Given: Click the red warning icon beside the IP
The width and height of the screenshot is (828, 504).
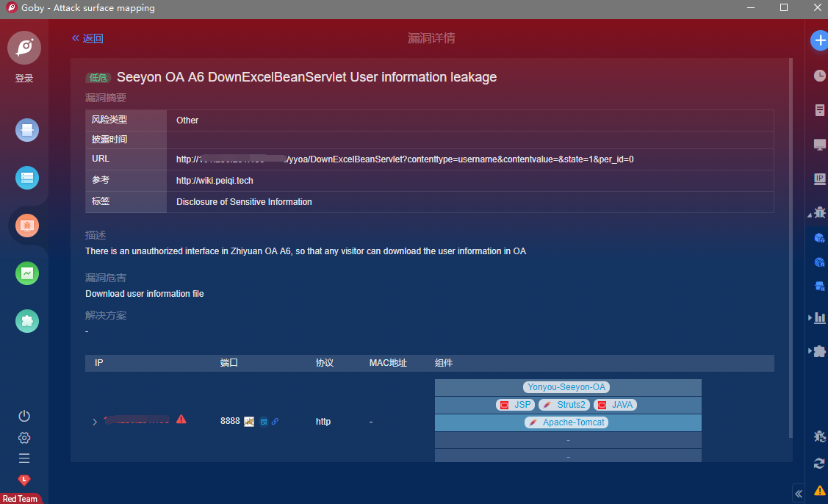Looking at the screenshot, I should click(181, 420).
